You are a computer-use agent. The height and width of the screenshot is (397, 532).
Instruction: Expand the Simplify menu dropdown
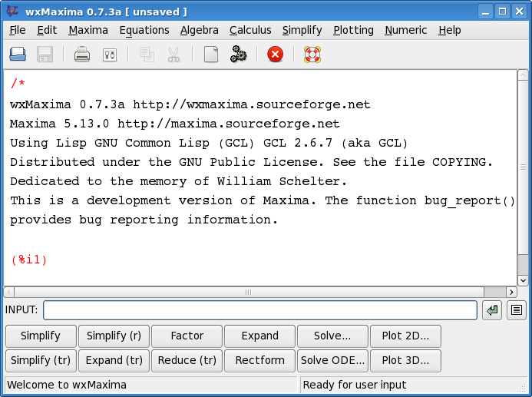point(302,30)
